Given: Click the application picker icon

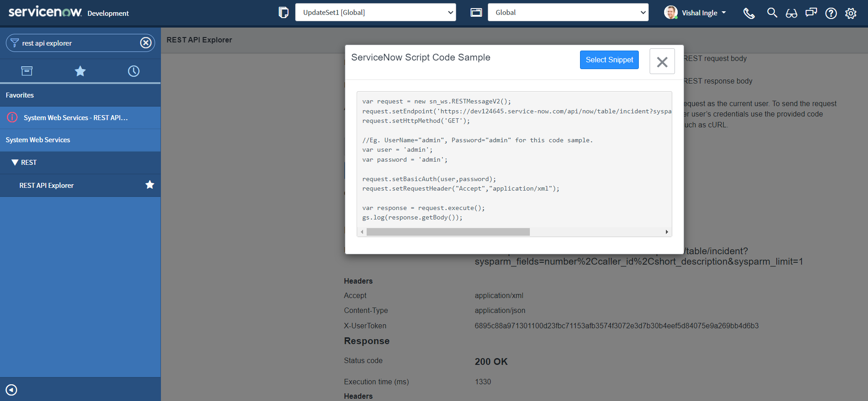Looking at the screenshot, I should point(476,13).
